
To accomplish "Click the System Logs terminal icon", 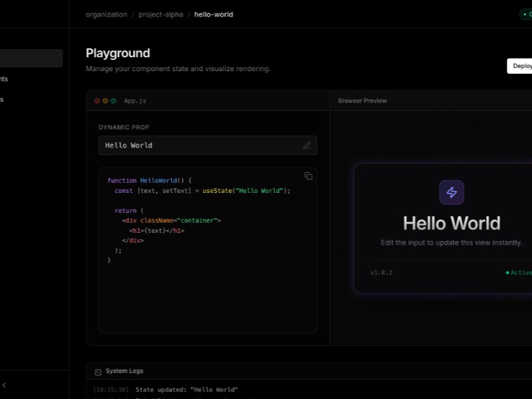I will pos(98,372).
